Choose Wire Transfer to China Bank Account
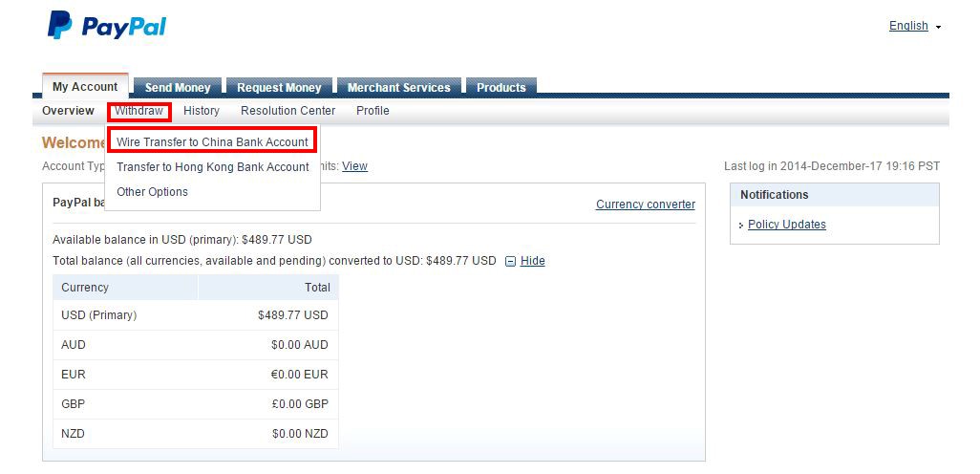The width and height of the screenshot is (980, 474). tap(212, 141)
